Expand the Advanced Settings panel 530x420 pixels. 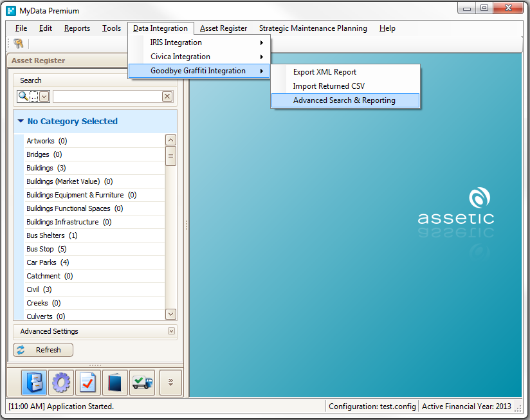171,331
